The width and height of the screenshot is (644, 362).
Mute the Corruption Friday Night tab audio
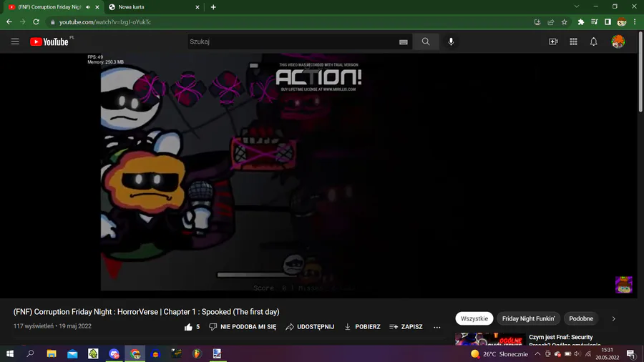pyautogui.click(x=88, y=7)
